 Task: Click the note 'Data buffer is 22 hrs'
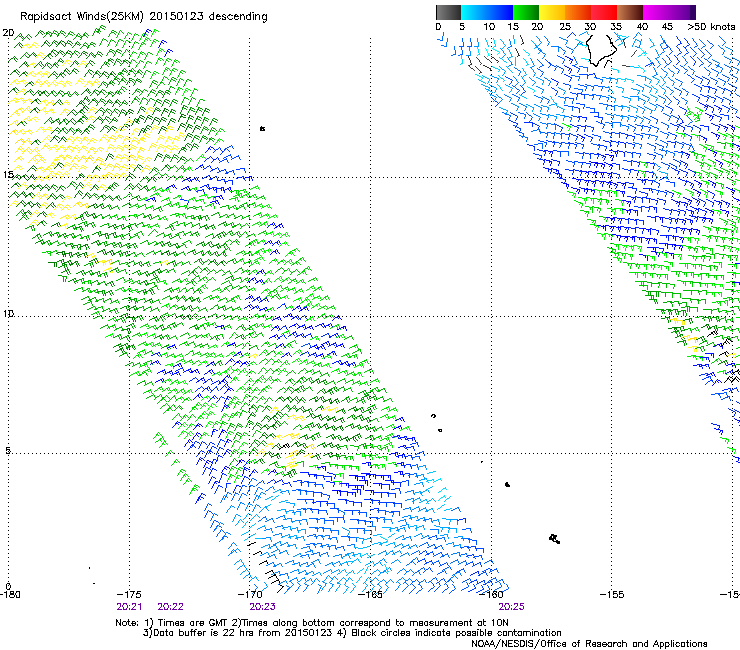coord(202,633)
